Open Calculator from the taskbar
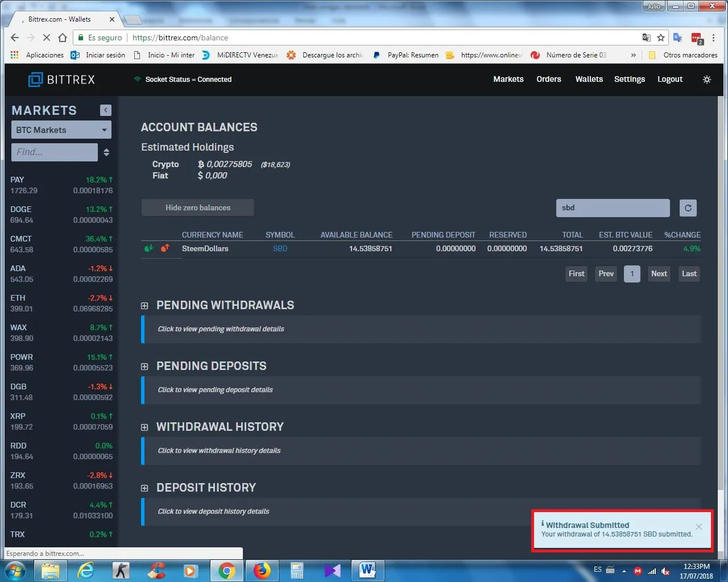This screenshot has width=728, height=582. tap(297, 571)
